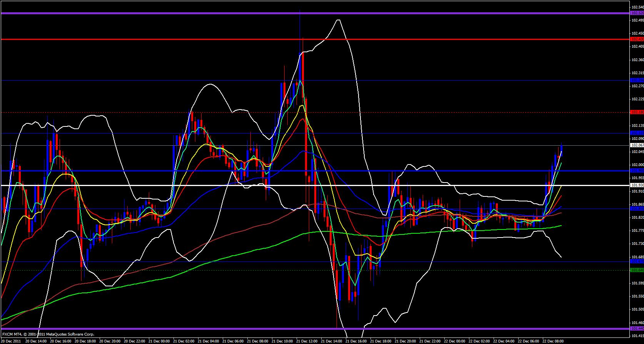Click the 102.450 price scale label
The width and height of the screenshot is (644, 344).
[x=637, y=33]
